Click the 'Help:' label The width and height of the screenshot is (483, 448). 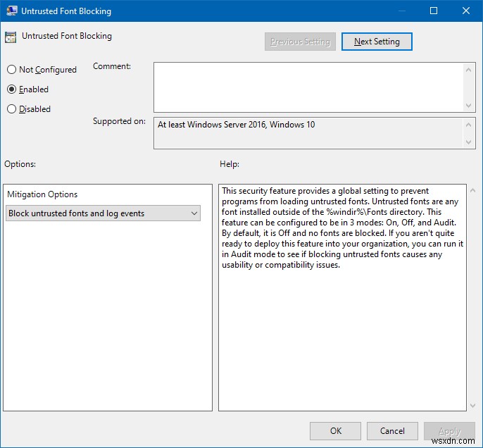[230, 164]
